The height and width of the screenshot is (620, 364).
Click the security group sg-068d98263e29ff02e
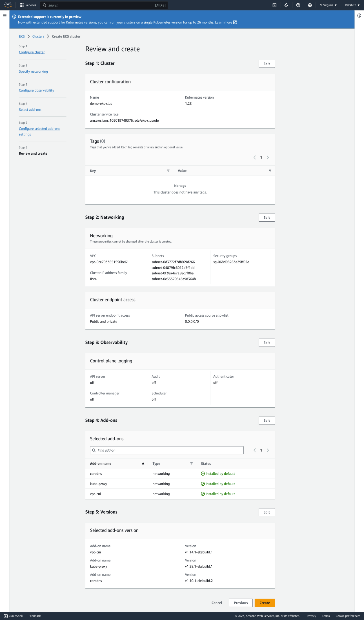pyautogui.click(x=231, y=262)
